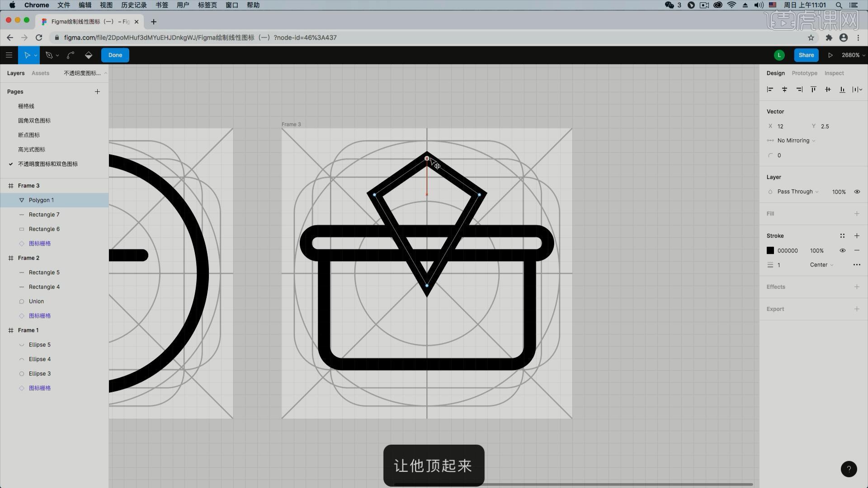
Task: Click the X position input field
Action: point(791,126)
